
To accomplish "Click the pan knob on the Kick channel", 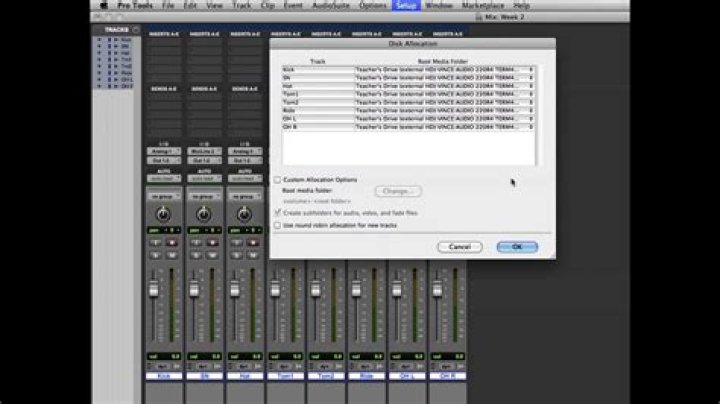I will [163, 214].
